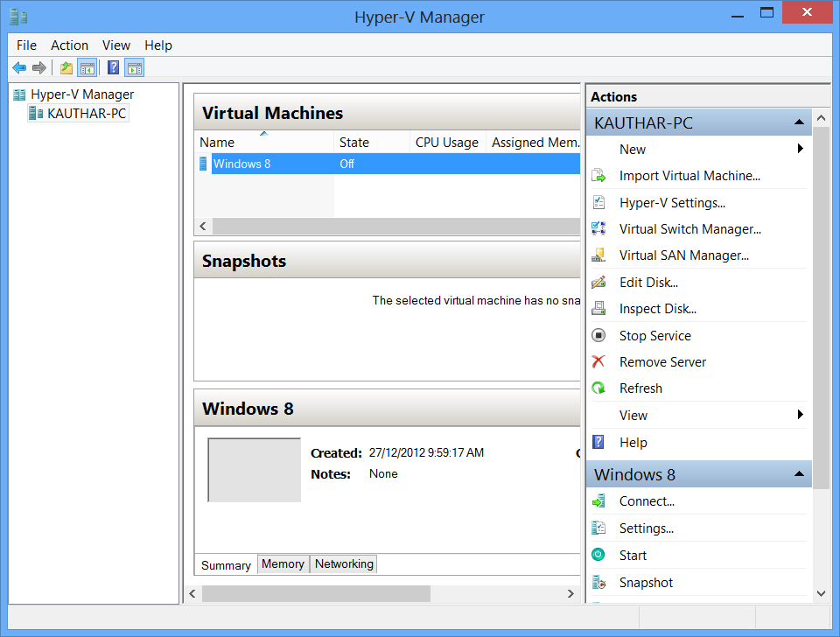
Task: Click the Help icon in Actions pane
Action: (x=598, y=442)
